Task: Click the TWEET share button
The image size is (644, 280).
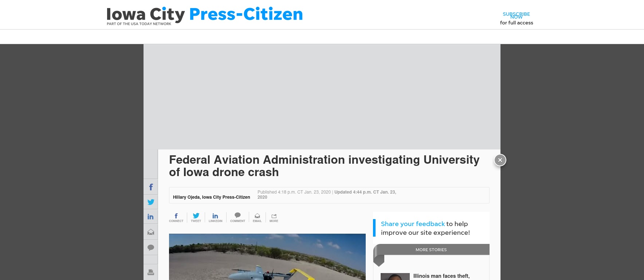Action: 196,218
